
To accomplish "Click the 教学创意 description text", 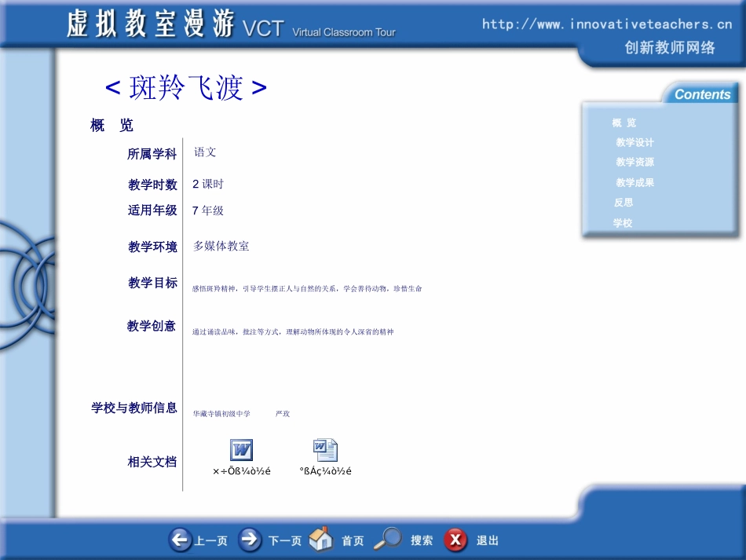I will point(293,331).
